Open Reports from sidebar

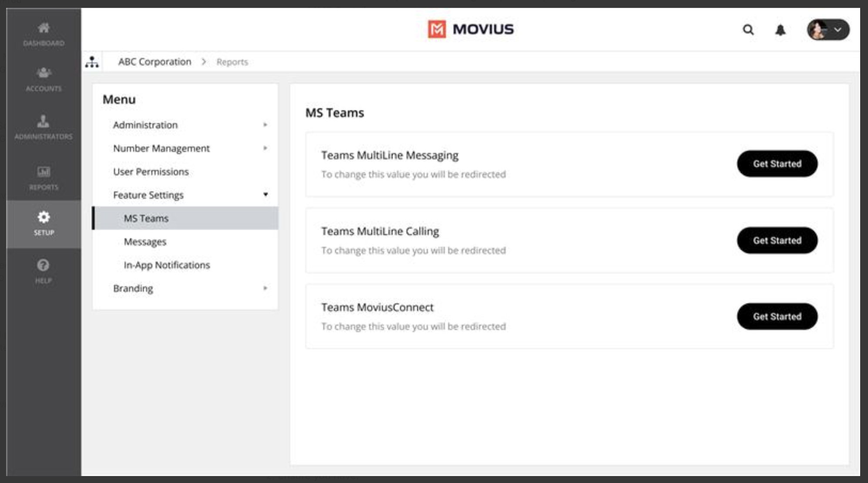[x=44, y=178]
